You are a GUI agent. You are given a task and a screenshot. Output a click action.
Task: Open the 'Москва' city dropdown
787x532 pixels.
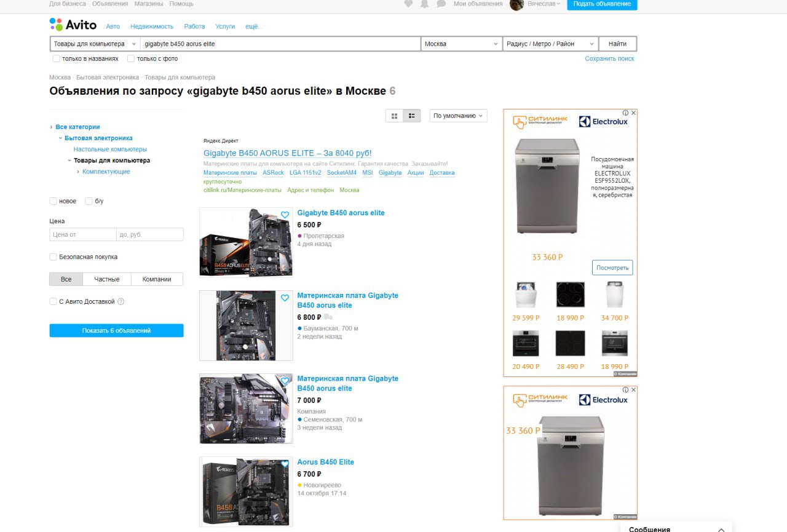pyautogui.click(x=462, y=44)
